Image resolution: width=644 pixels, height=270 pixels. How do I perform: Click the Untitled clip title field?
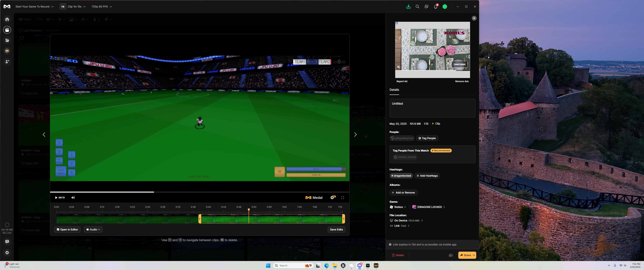pos(432,108)
